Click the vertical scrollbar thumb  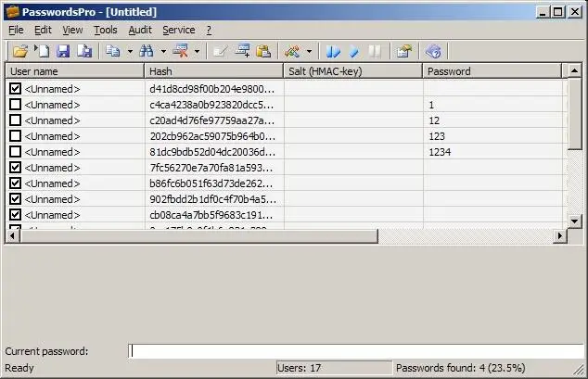(574, 114)
